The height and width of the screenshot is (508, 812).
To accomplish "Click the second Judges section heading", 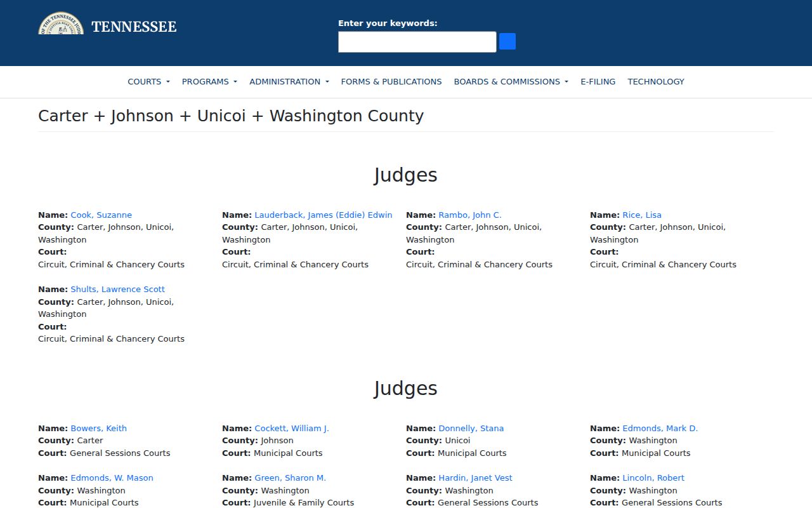I will [406, 389].
